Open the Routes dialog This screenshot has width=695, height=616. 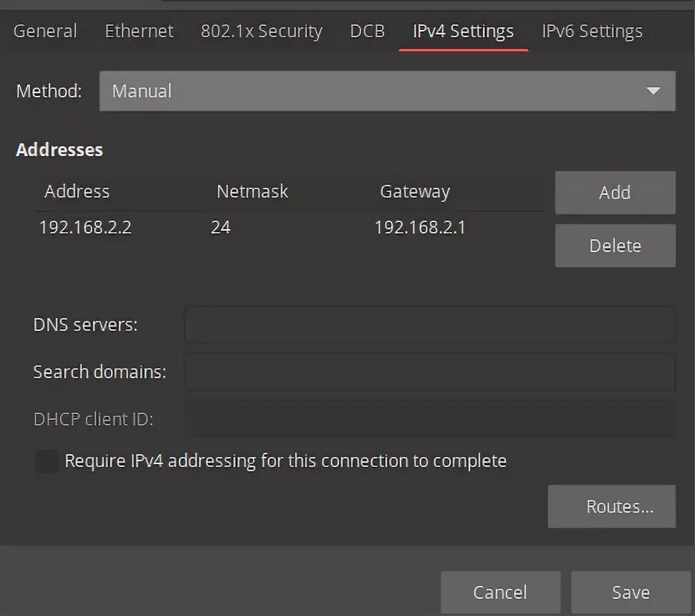pos(612,506)
